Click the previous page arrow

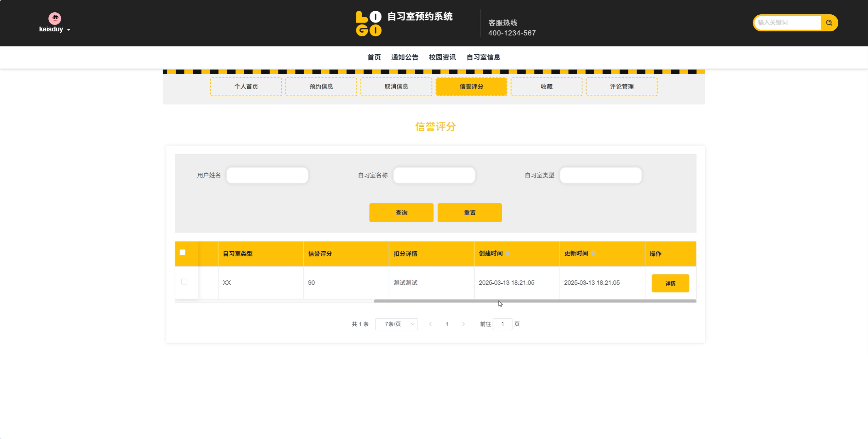pyautogui.click(x=430, y=324)
